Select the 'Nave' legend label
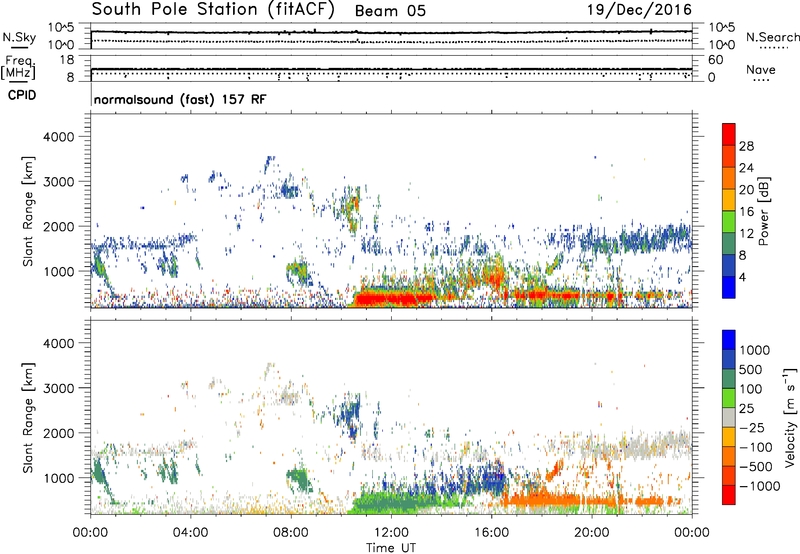 (x=761, y=69)
